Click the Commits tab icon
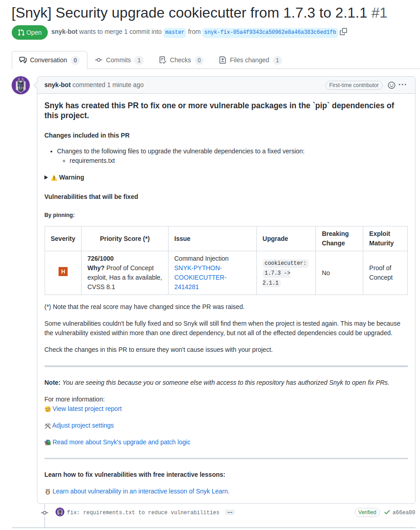Screen dimensions: 420x530 pyautogui.click(x=99, y=60)
